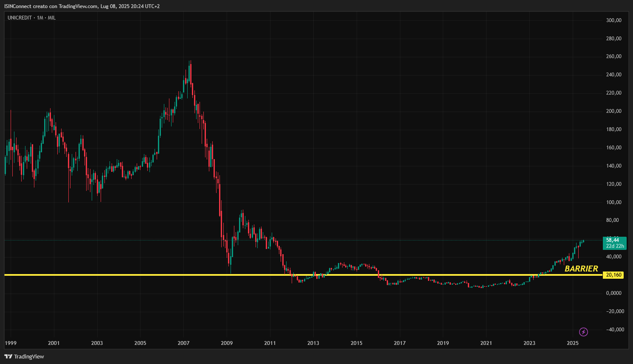Click the 2011 year label on time axis
This screenshot has height=364, width=633.
click(270, 343)
